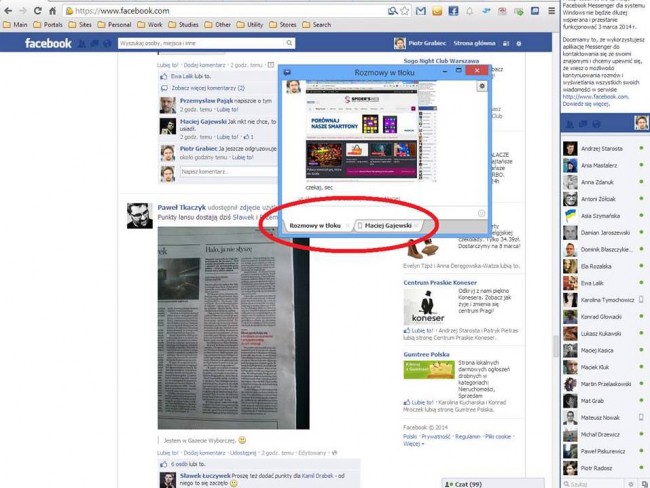Go back with the browser back arrow

pos(8,11)
